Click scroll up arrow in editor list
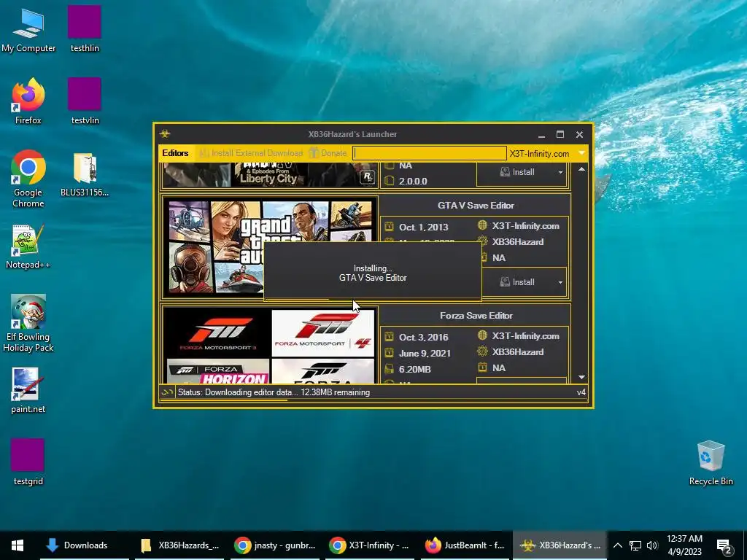Viewport: 747px width, 560px height. 581,169
